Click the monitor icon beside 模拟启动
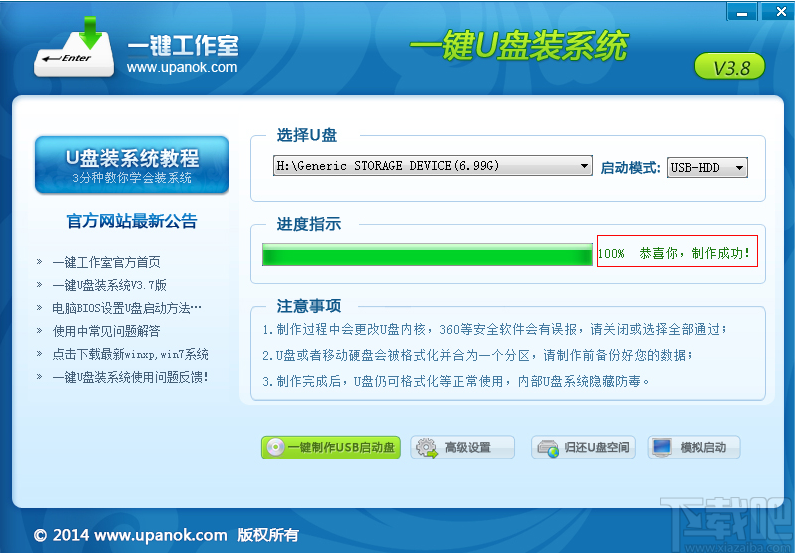The image size is (795, 553). [662, 448]
